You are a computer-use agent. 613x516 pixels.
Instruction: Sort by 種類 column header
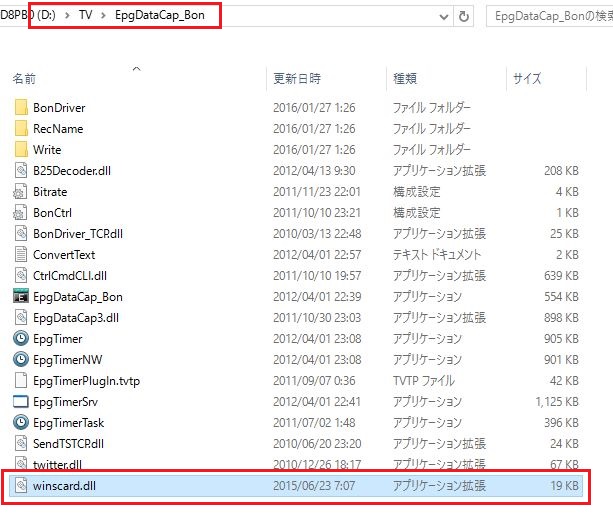(405, 79)
